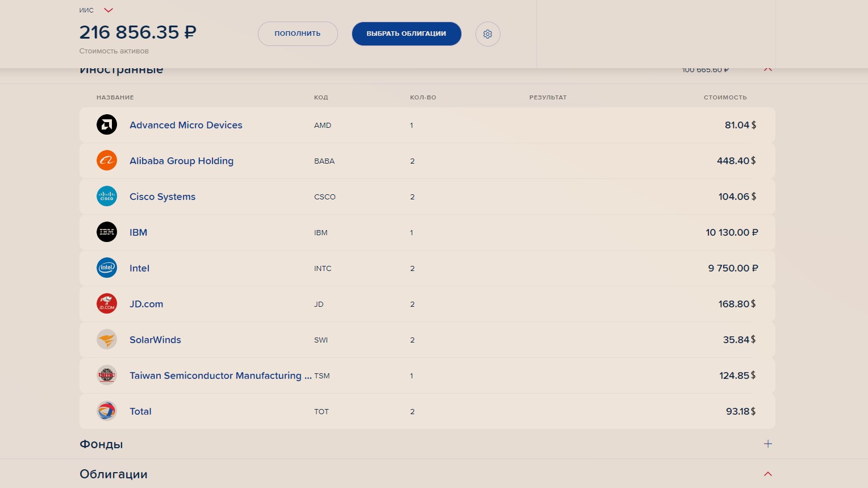Click the КОЛ-ВО column header
868x488 pixels.
(423, 97)
